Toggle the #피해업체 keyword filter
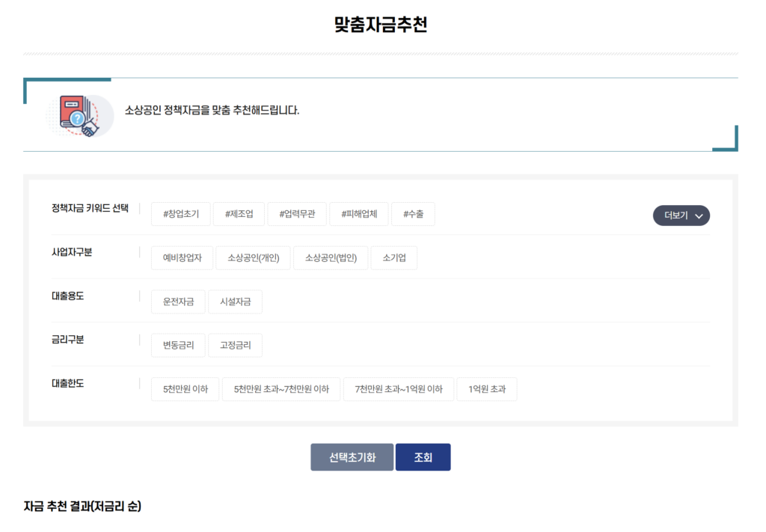 coord(359,214)
